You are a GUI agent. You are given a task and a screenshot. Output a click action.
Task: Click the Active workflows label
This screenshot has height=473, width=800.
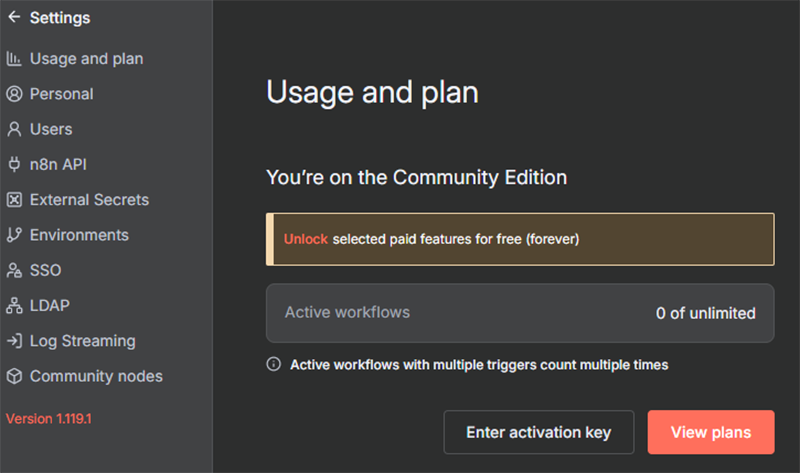click(347, 312)
